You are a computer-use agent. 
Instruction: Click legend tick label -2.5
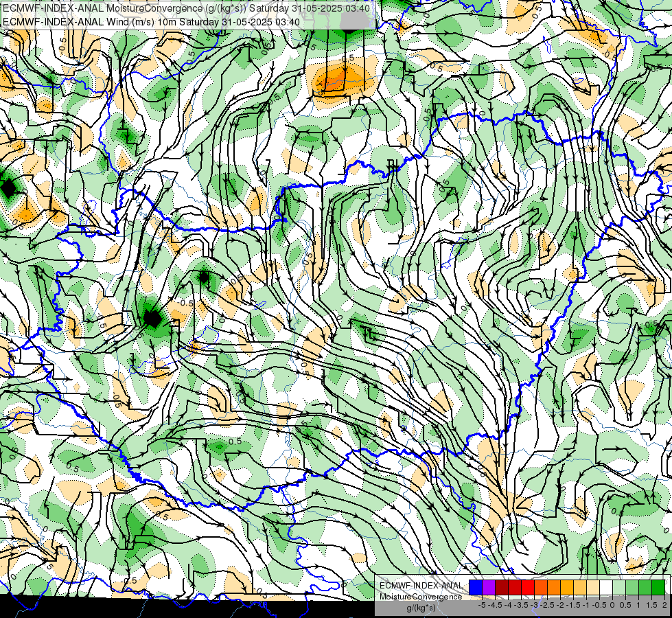coord(547,605)
